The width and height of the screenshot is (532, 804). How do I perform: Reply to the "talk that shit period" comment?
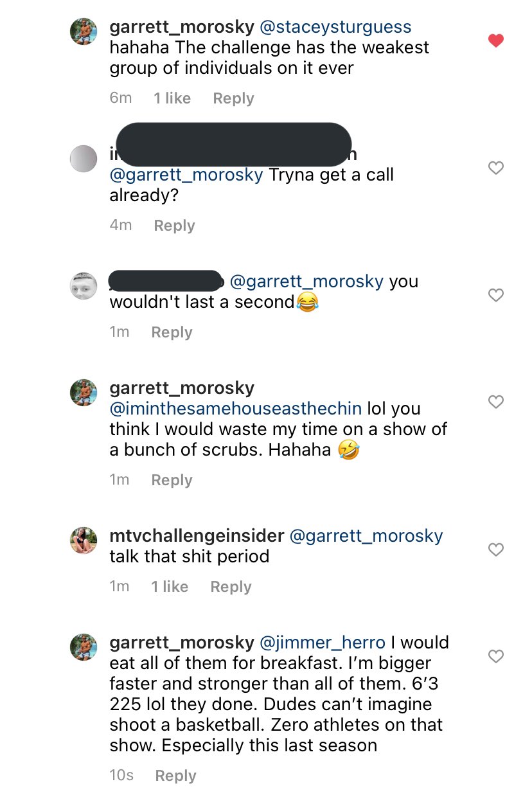coord(231,587)
